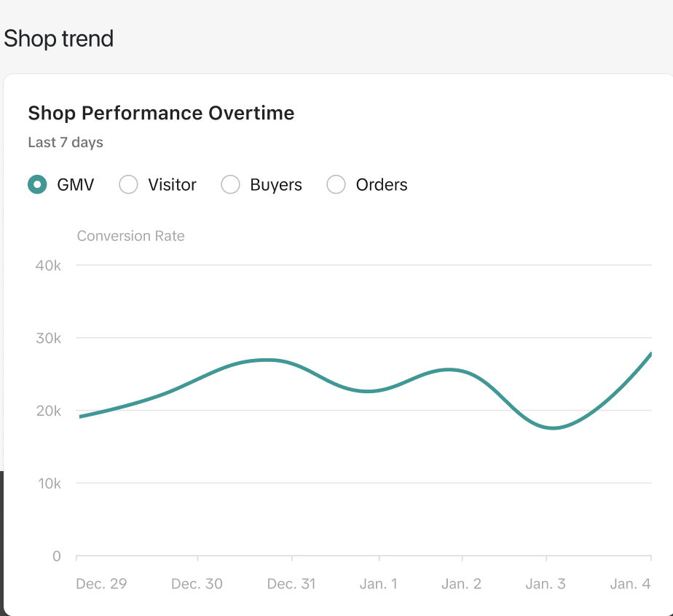The image size is (673, 616).
Task: Click the Jan. 3 date label
Action: 546,584
